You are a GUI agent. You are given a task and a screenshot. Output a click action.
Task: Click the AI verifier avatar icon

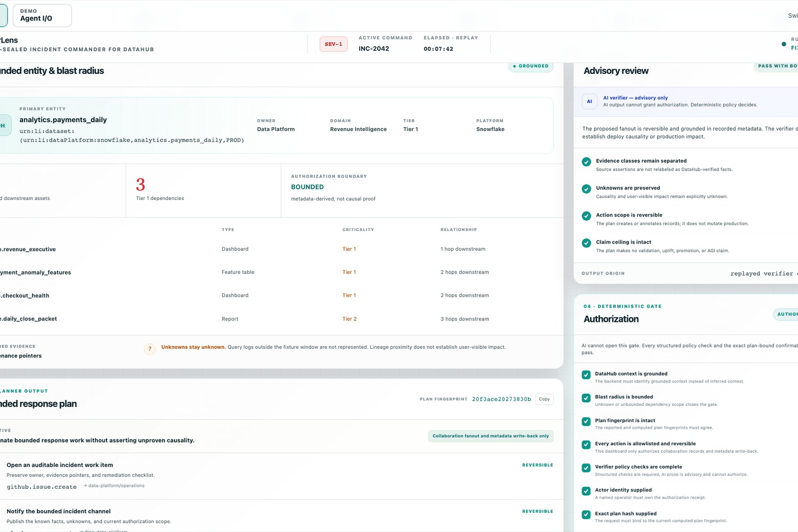[x=589, y=101]
